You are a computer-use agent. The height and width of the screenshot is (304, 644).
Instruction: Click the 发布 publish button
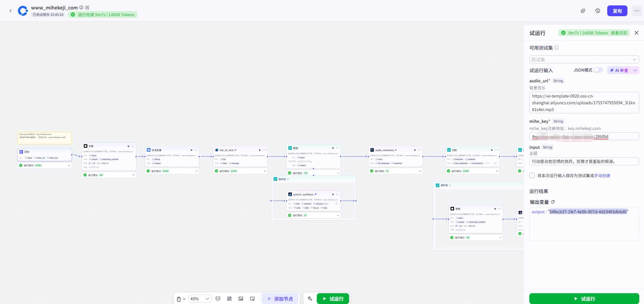pos(617,11)
